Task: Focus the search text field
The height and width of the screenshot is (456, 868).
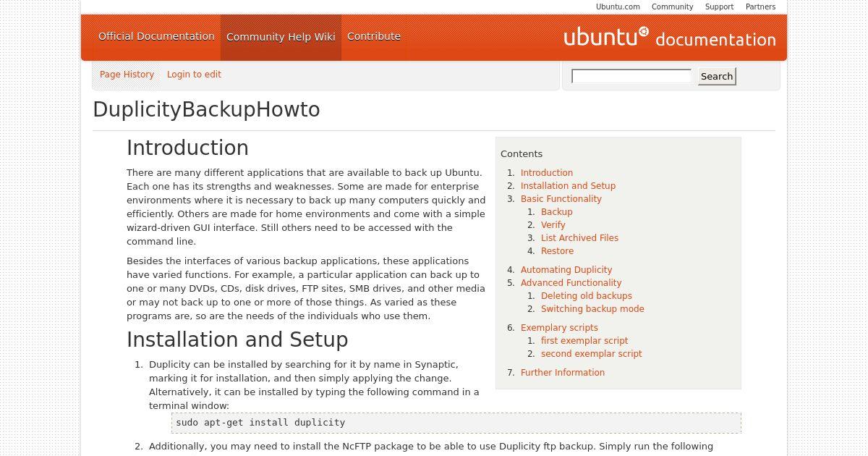Action: [x=631, y=76]
